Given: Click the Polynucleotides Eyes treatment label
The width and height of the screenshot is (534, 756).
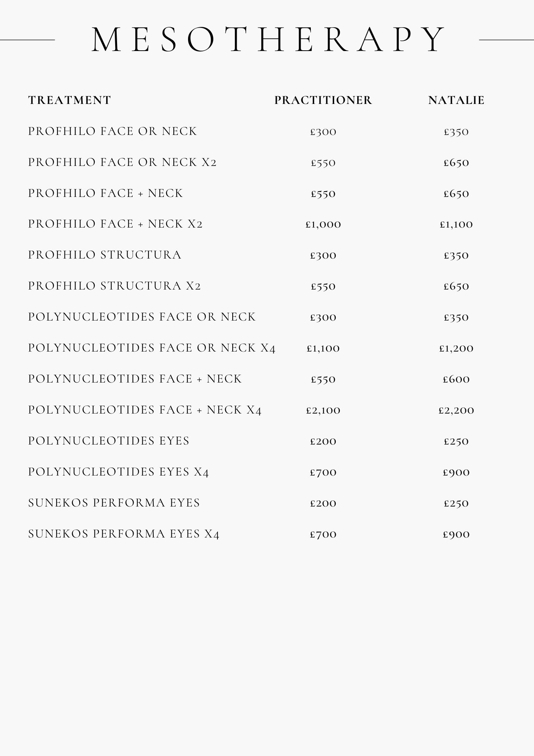Looking at the screenshot, I should tap(109, 441).
